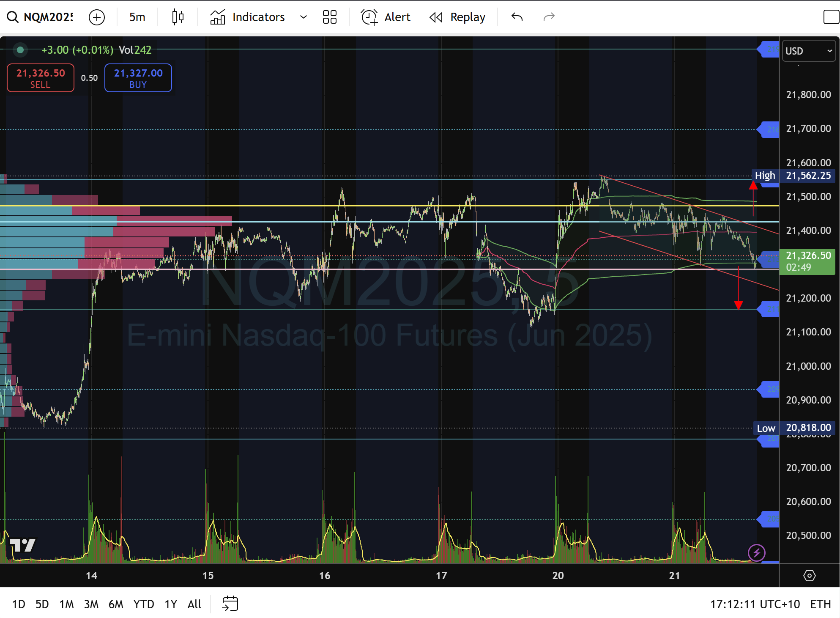840x618 pixels.
Task: Open the go-to-date calendar icon
Action: tap(230, 604)
